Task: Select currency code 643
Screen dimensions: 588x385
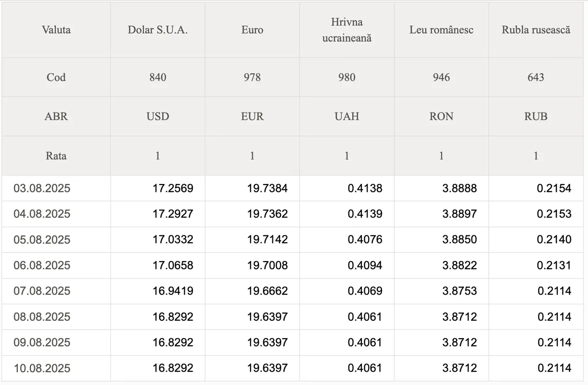Action: pos(536,77)
